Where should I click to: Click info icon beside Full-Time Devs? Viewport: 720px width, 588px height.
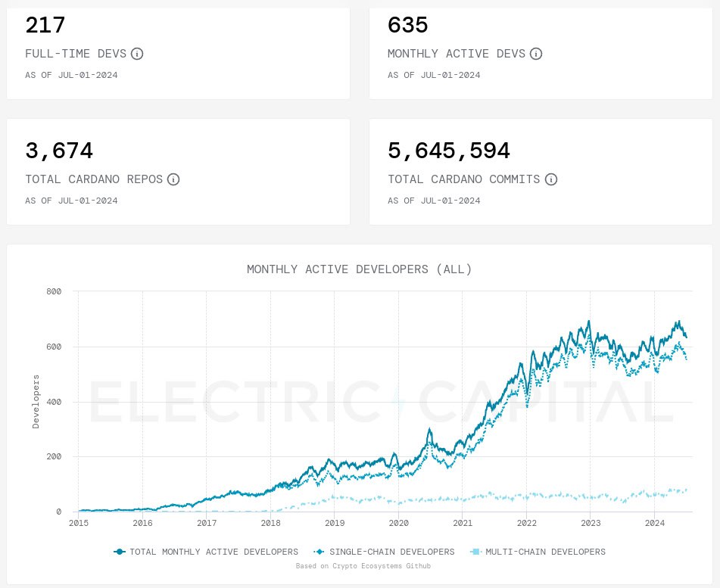(137, 54)
